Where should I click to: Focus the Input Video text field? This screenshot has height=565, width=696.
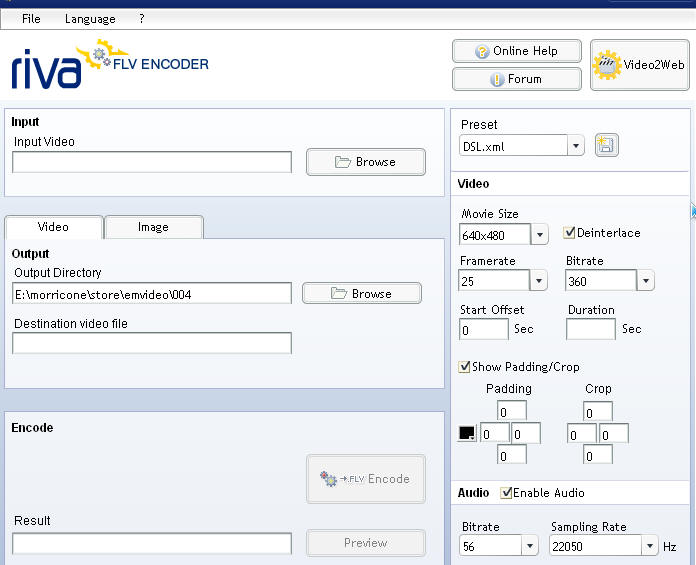[152, 162]
